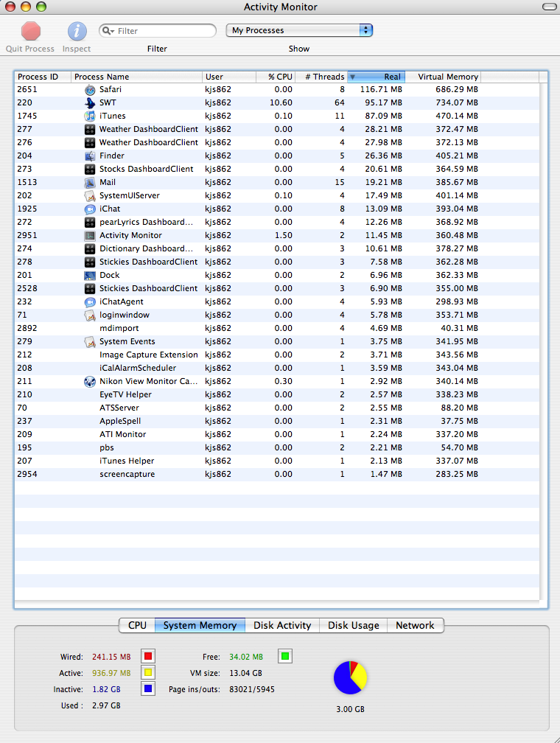Sort by the Real memory column header

click(377, 77)
